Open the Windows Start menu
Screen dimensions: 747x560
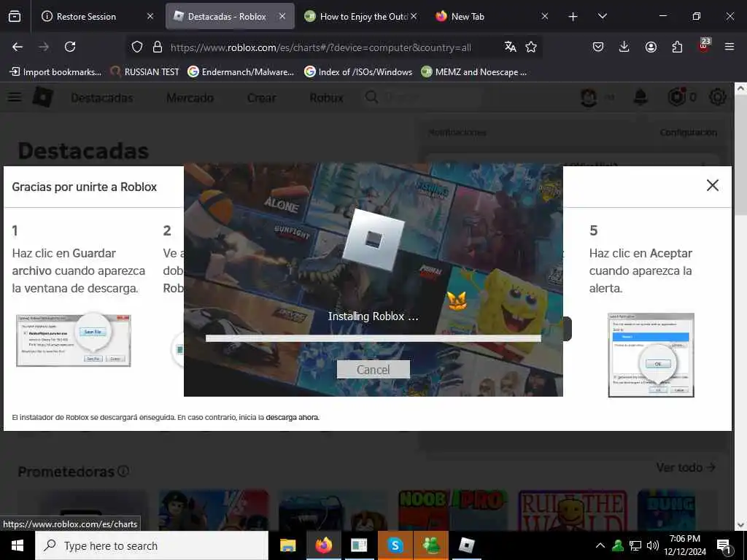click(x=18, y=545)
